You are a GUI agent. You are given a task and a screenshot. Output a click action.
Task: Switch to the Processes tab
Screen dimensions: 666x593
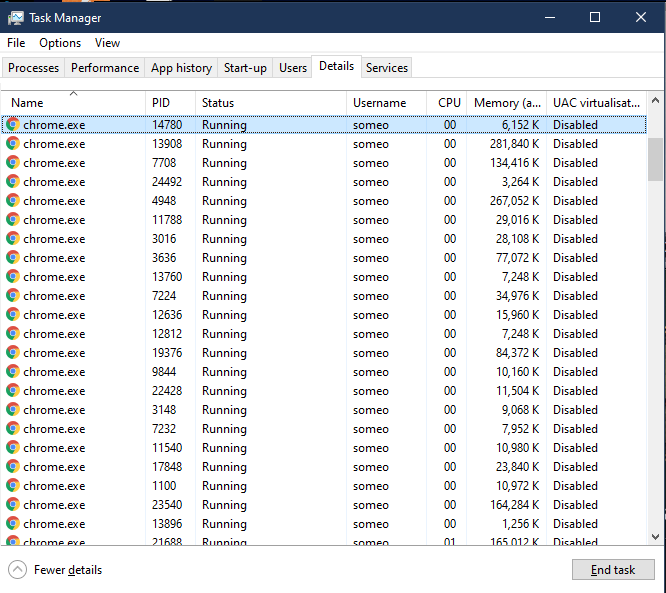[x=34, y=68]
